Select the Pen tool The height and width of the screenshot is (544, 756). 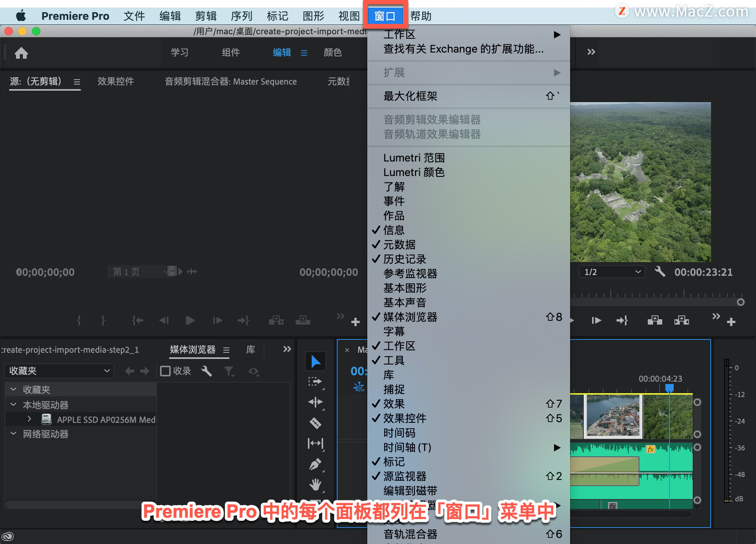coord(315,464)
